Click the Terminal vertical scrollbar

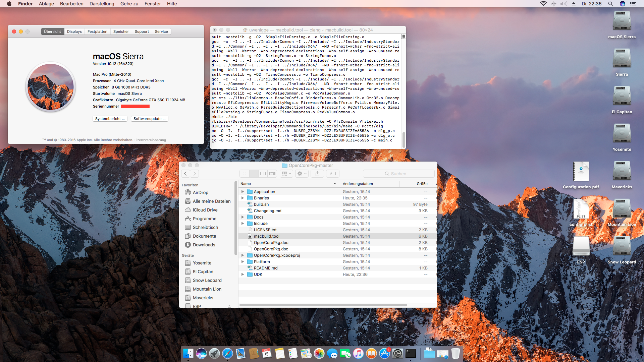point(404,139)
